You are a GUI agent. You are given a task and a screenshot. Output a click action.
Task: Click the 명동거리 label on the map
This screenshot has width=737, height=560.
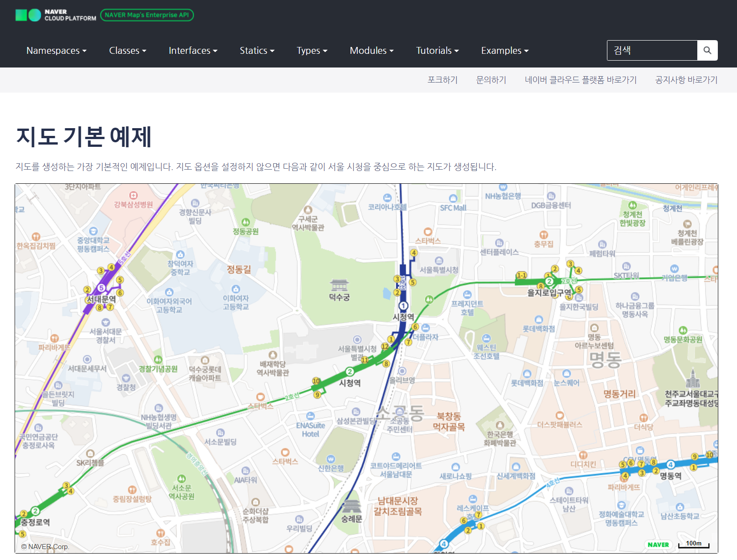click(620, 394)
